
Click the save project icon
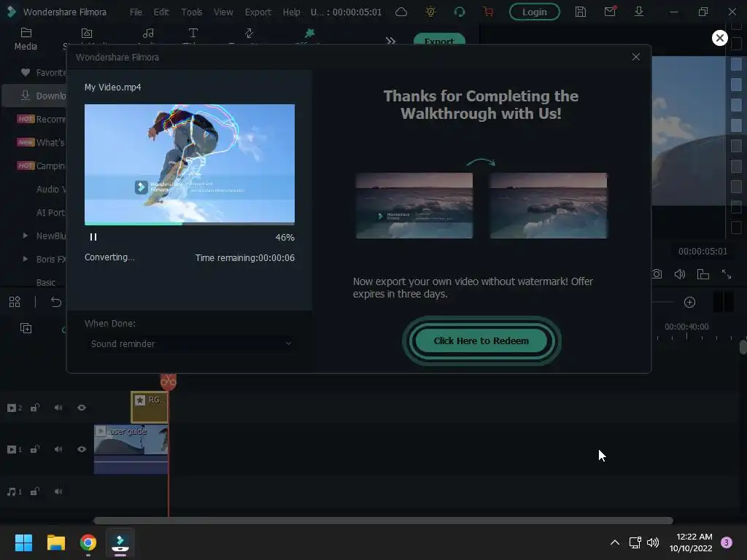click(580, 12)
